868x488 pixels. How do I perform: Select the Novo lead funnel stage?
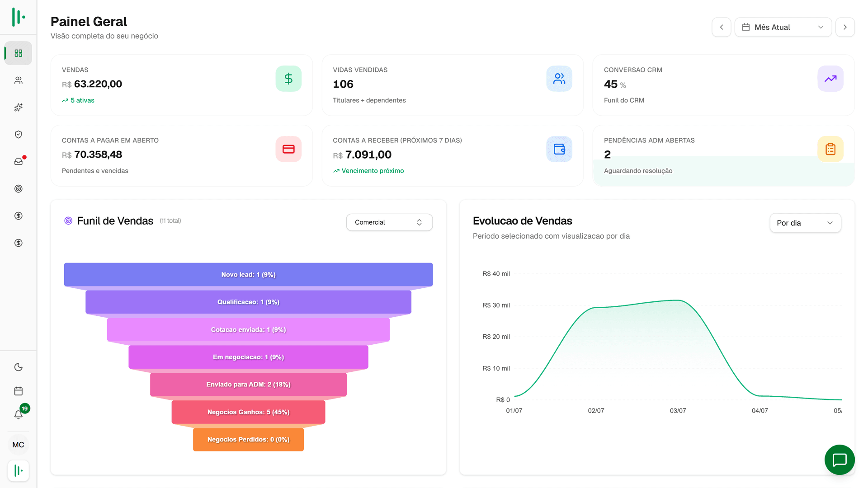(x=248, y=275)
